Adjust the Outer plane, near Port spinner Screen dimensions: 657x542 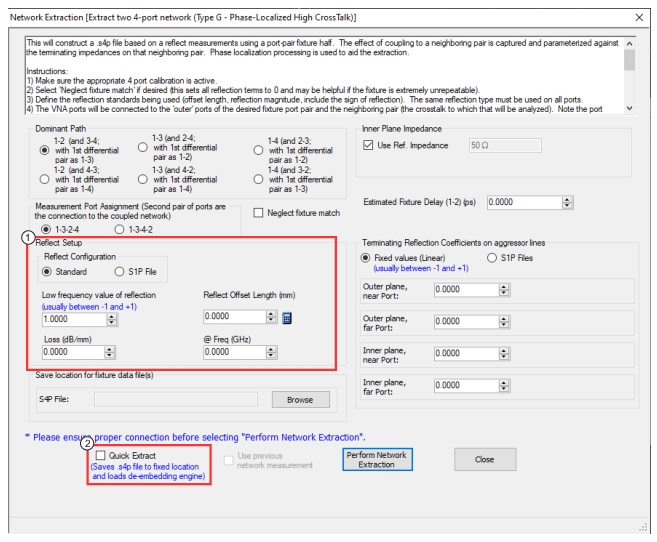(x=503, y=289)
